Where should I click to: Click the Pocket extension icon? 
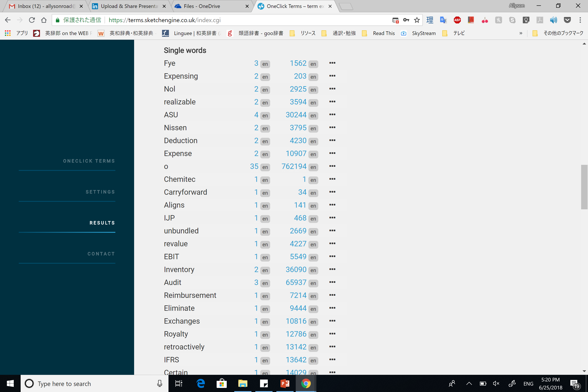click(567, 20)
